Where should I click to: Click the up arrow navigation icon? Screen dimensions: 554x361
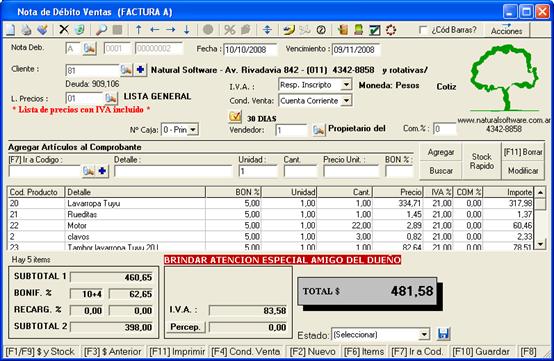138,30
